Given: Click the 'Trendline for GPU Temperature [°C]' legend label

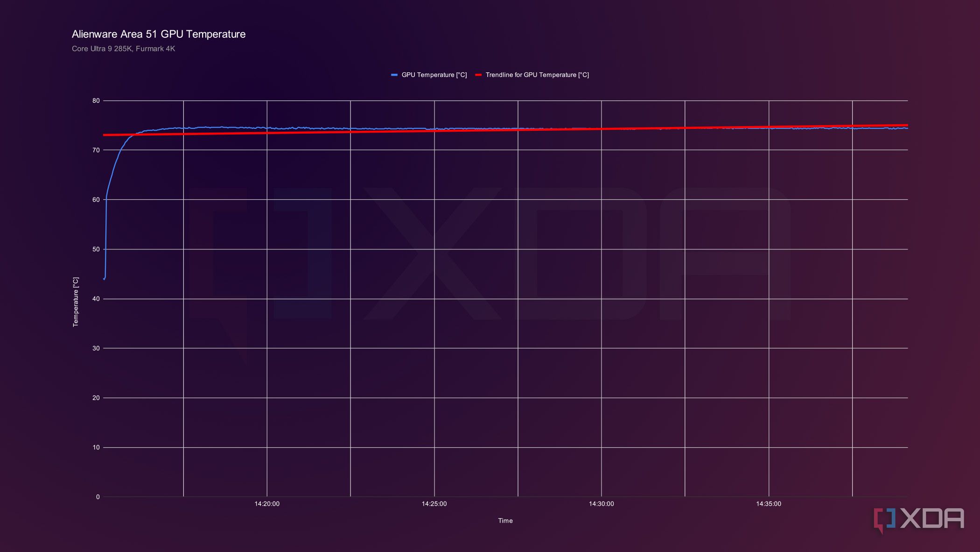Looking at the screenshot, I should point(537,75).
